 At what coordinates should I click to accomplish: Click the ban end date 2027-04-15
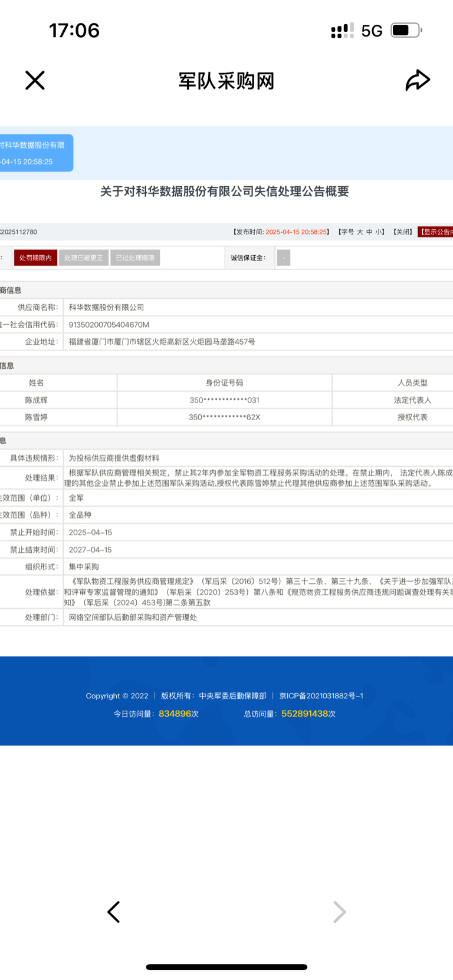(90, 550)
